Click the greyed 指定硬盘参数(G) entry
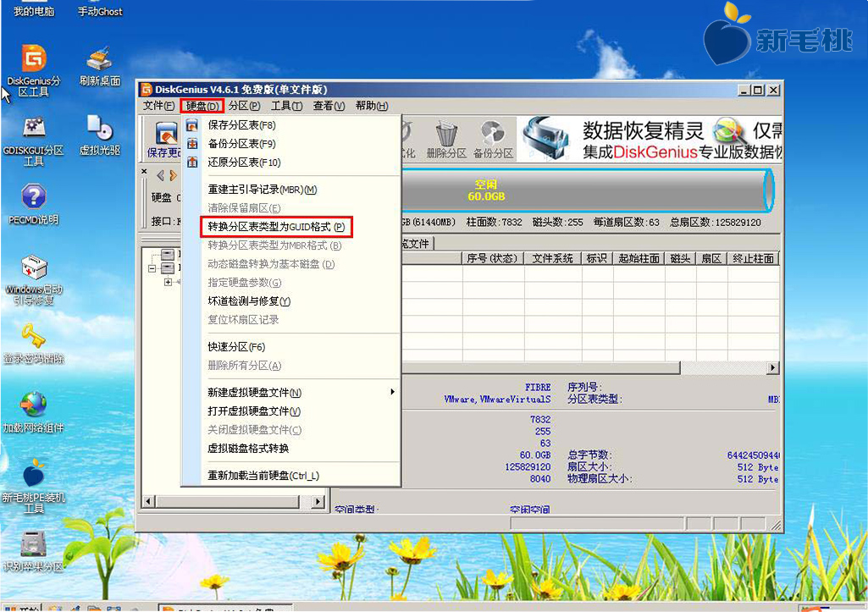868x612 pixels. (x=291, y=282)
